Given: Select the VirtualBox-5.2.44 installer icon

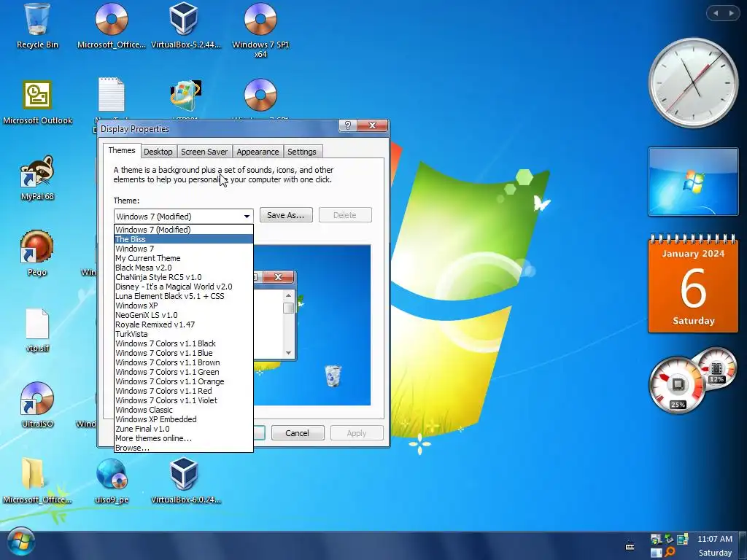Looking at the screenshot, I should 186,26.
